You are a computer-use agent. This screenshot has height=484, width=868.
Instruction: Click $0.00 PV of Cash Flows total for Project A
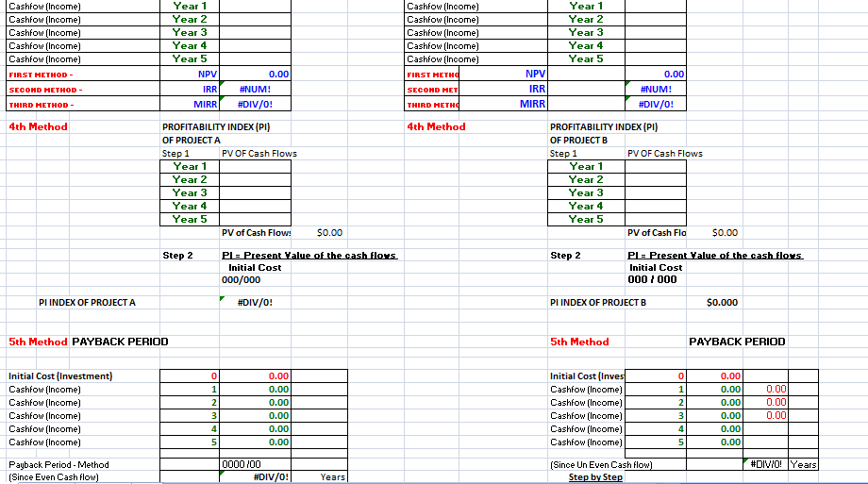pyautogui.click(x=329, y=233)
